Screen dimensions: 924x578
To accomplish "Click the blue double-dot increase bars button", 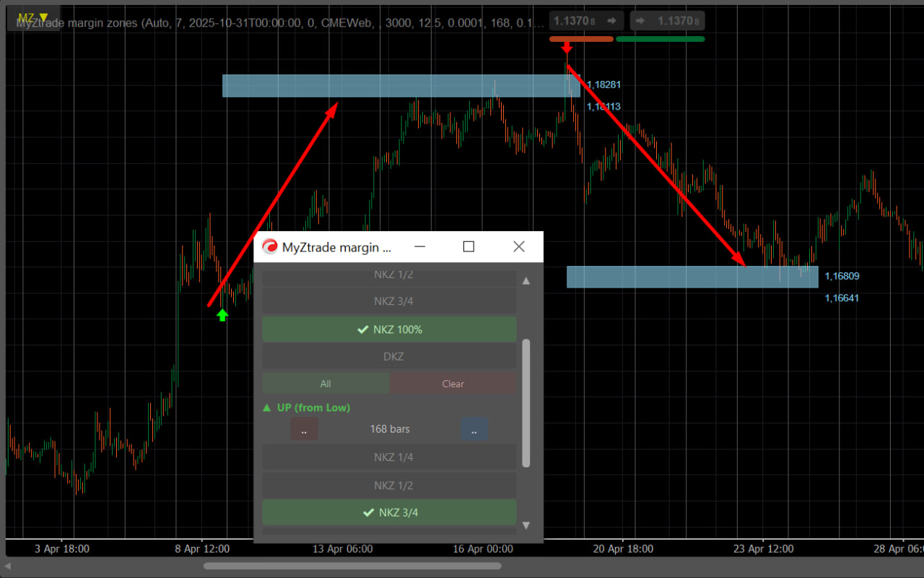I will click(474, 429).
